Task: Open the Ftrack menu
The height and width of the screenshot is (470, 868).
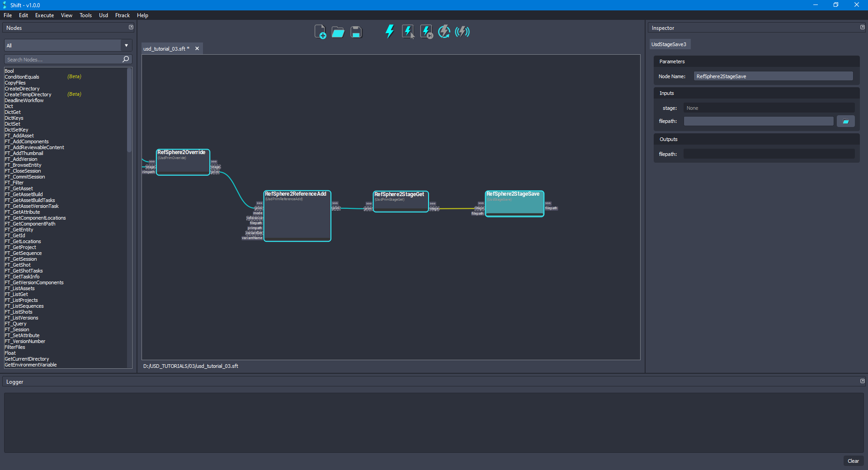Action: [x=122, y=15]
